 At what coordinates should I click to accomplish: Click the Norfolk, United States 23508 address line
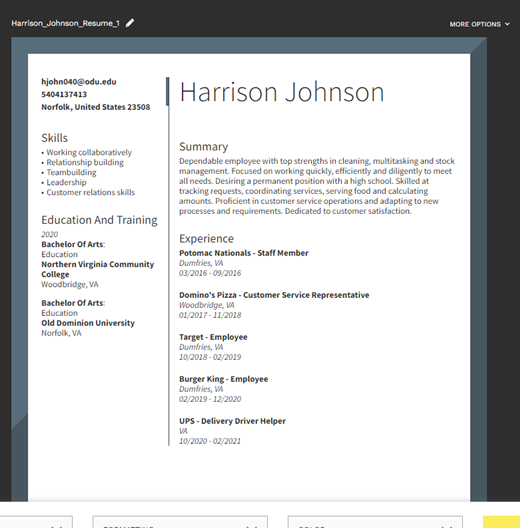coord(96,107)
